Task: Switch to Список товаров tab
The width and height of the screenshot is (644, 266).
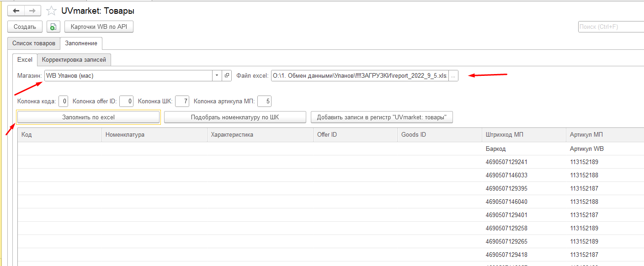Action: (34, 43)
